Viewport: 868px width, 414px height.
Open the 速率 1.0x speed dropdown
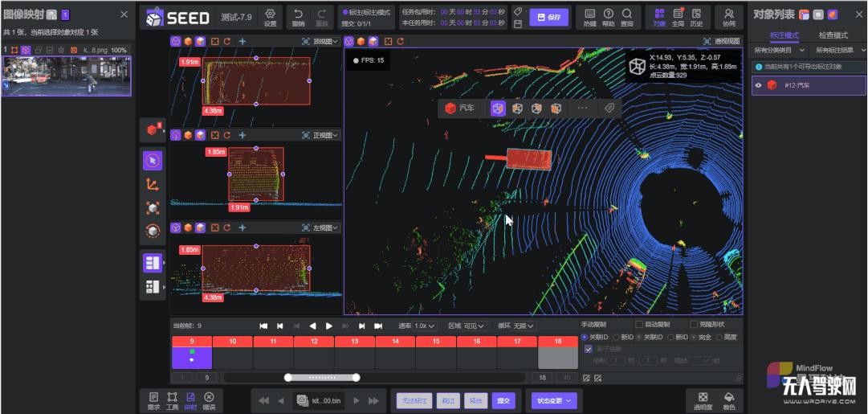[424, 326]
